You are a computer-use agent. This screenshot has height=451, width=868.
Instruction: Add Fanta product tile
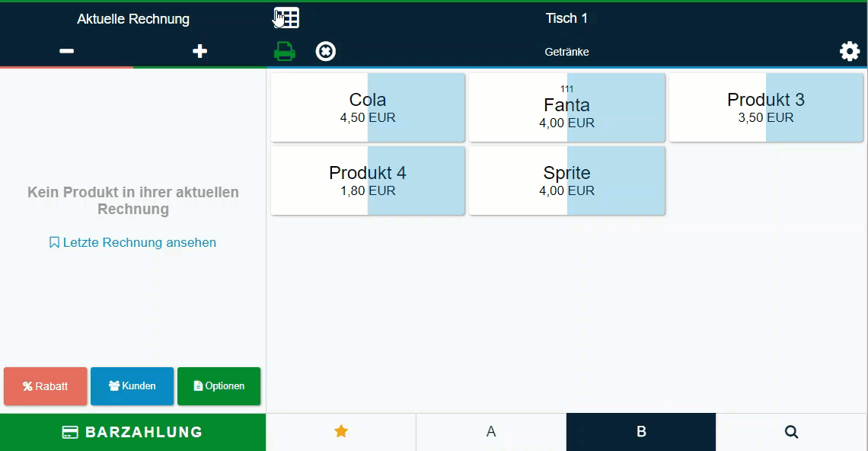(x=567, y=107)
